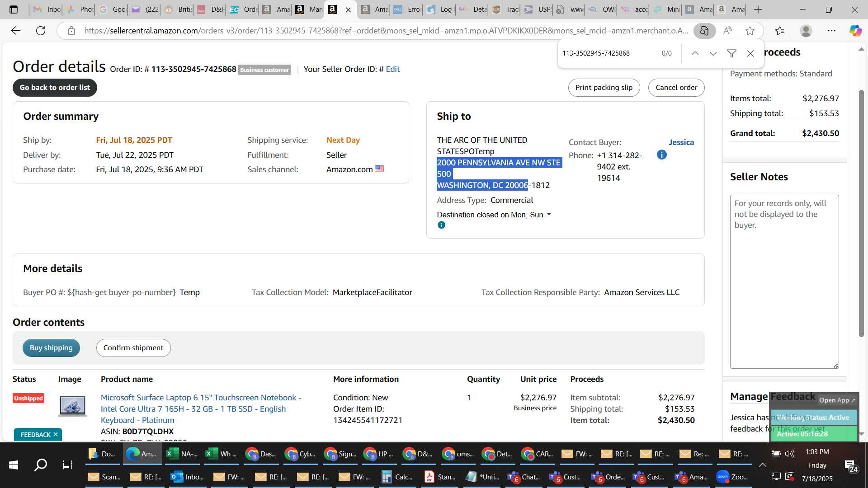Open the Chat Teams taskbar item

pyautogui.click(x=524, y=477)
